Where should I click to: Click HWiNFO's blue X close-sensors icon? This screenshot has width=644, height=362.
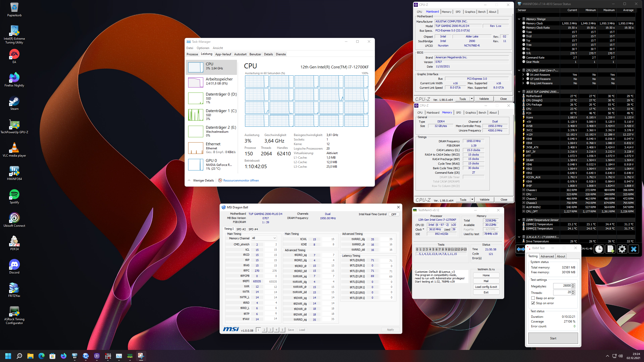point(634,249)
